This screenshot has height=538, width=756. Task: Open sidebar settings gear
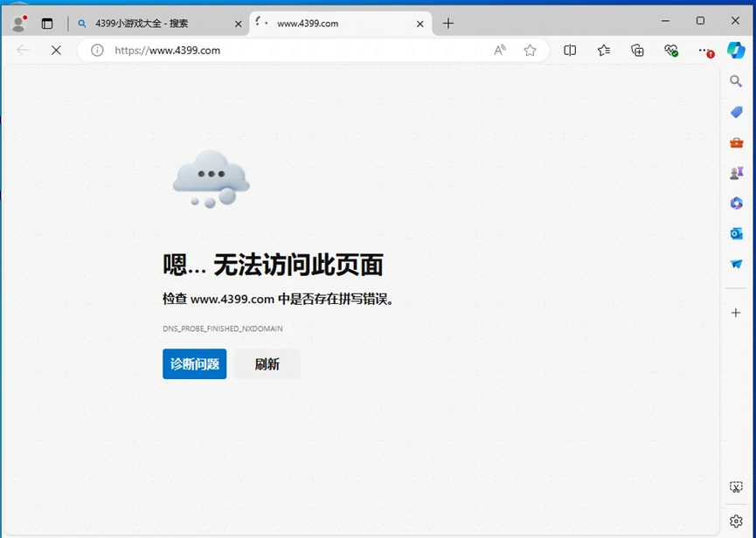pyautogui.click(x=736, y=521)
